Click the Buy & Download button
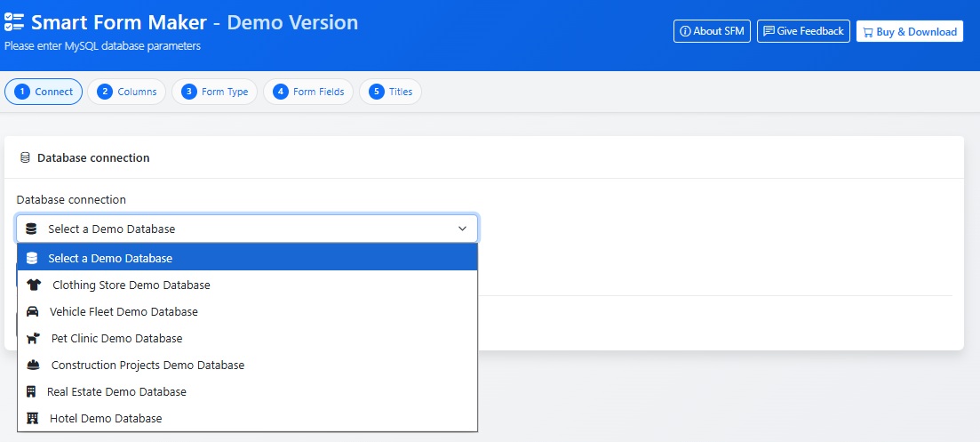 click(x=910, y=32)
